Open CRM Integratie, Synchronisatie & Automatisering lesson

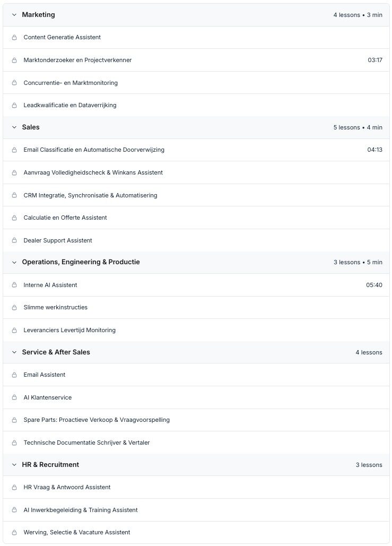(x=90, y=195)
